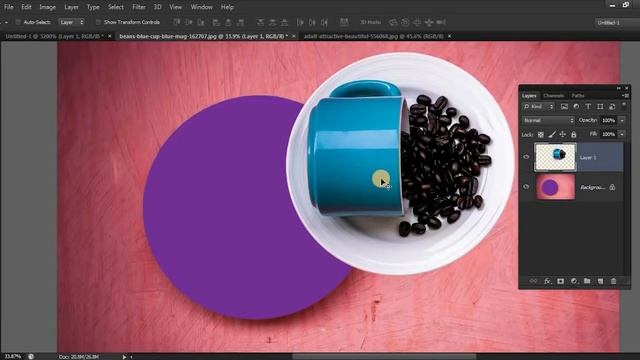The width and height of the screenshot is (640, 360).
Task: Open the Type menu
Action: pyautogui.click(x=93, y=7)
